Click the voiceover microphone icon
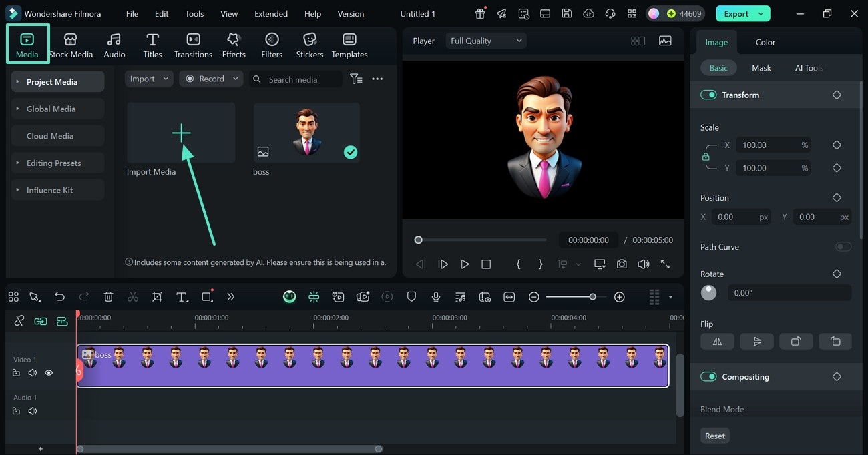 [x=436, y=297]
